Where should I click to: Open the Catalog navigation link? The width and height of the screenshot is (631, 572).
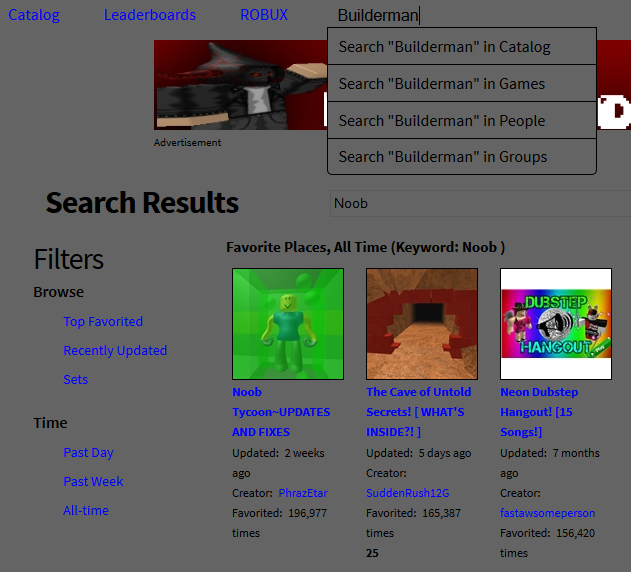34,15
